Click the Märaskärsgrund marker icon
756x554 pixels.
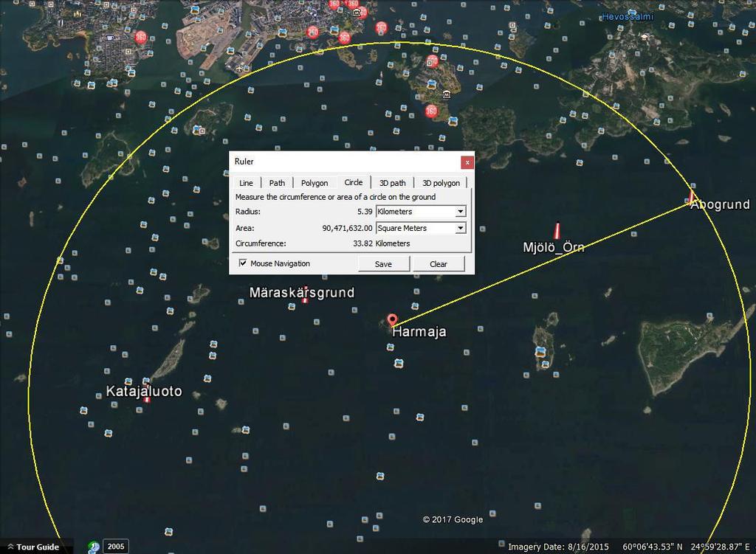(305, 297)
